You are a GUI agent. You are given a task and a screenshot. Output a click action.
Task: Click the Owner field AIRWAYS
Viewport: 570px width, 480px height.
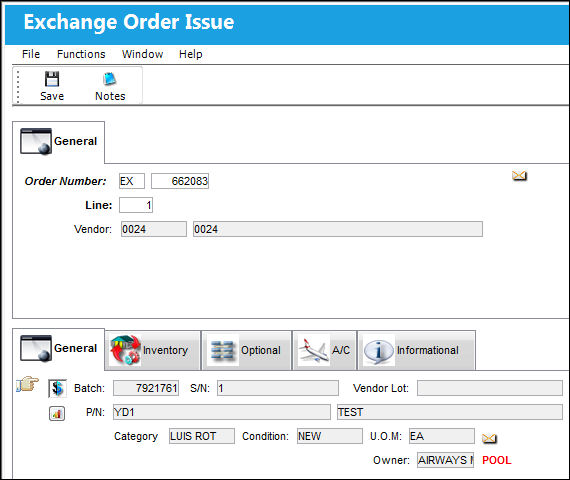(445, 460)
